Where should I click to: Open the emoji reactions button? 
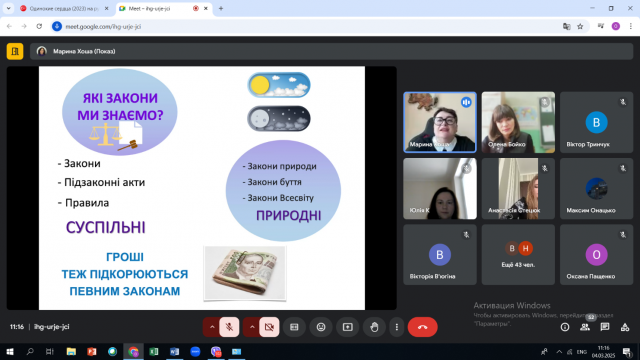321,327
